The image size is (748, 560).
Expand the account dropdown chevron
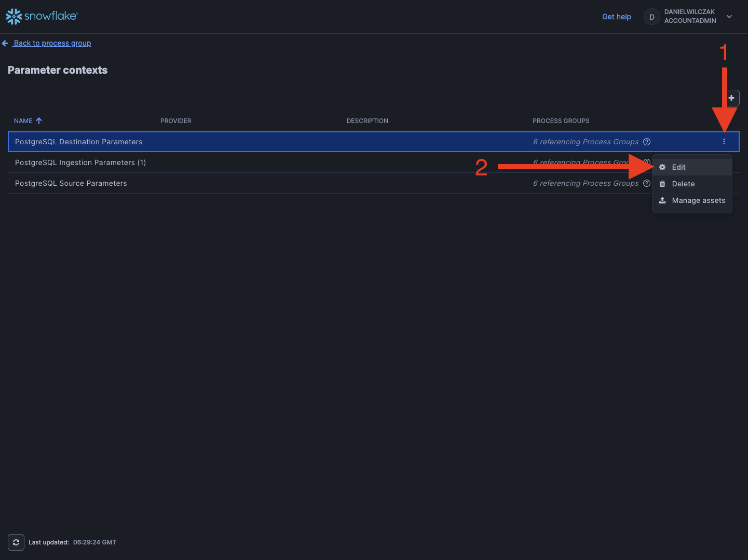[729, 17]
